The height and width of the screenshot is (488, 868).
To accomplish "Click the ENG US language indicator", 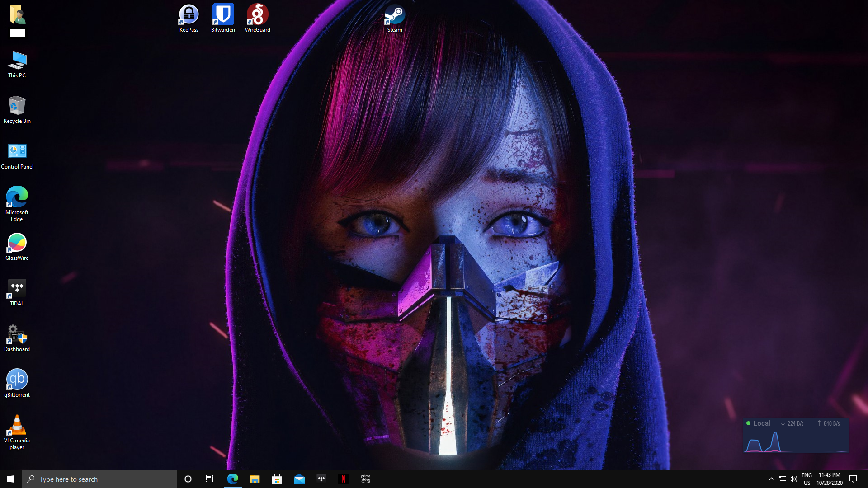I will (x=807, y=479).
